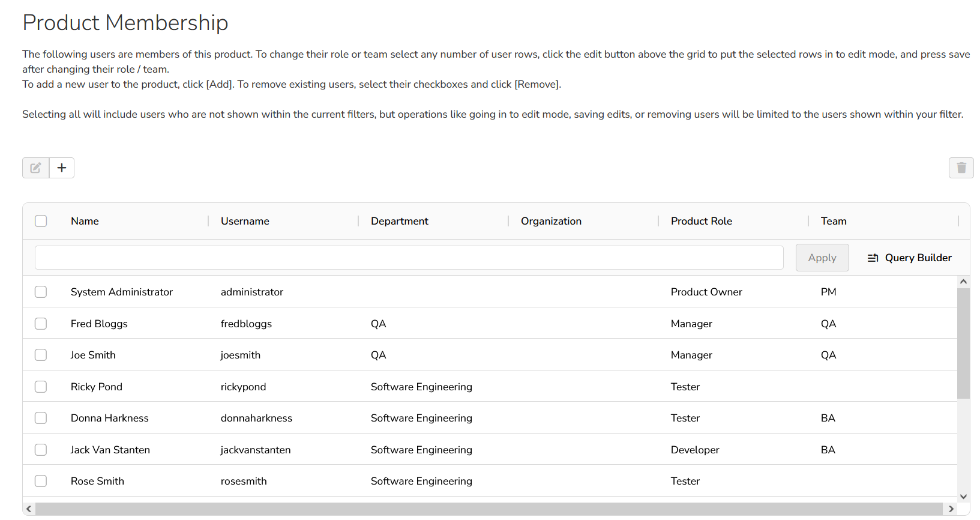Click the trash icon to remove users
Image resolution: width=980 pixels, height=520 pixels.
click(961, 168)
